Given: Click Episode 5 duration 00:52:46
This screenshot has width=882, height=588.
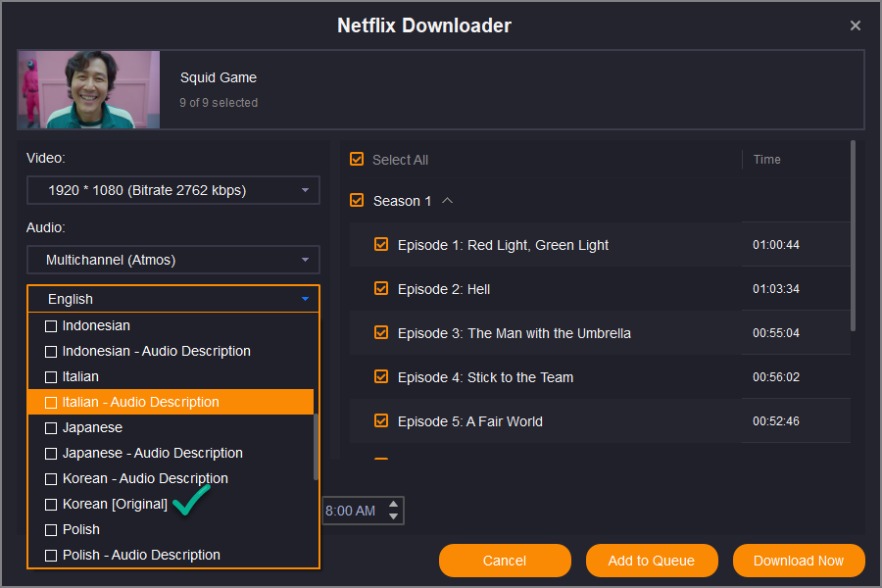Looking at the screenshot, I should [x=776, y=420].
